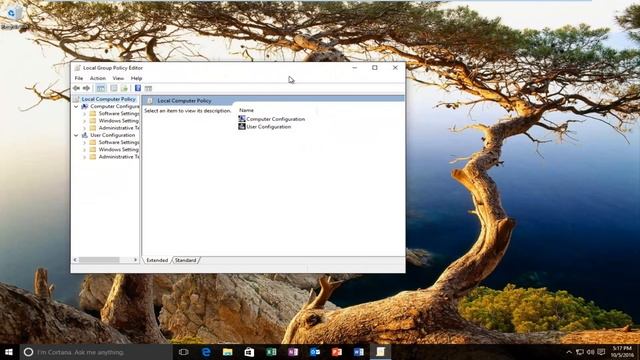Open the Windows Store taskbar icon
This screenshot has width=640, height=360.
(249, 352)
